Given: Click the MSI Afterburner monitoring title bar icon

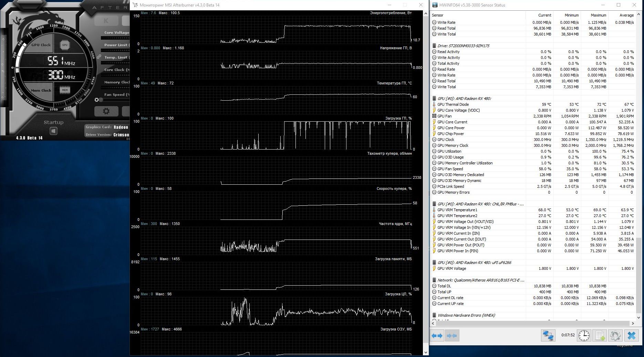Looking at the screenshot, I should coord(135,5).
